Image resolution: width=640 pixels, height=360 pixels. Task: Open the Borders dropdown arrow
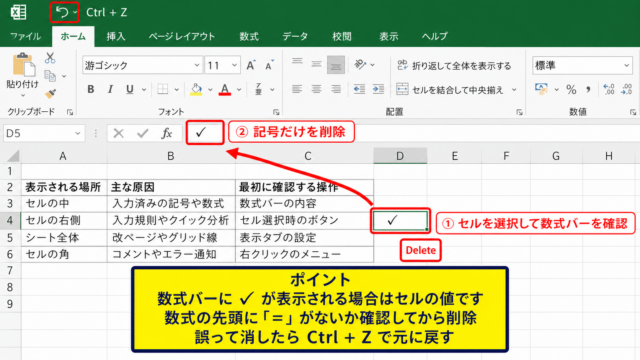point(177,90)
